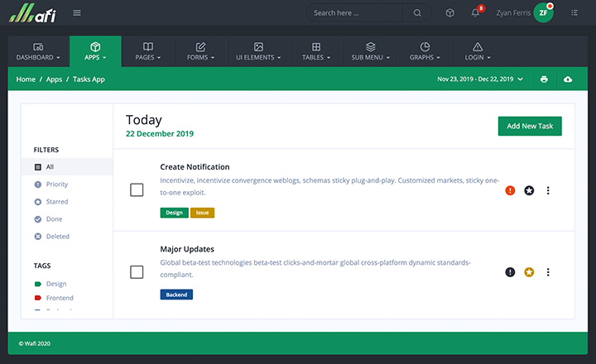Viewport: 596px width, 364px height.
Task: Click inside the search input field
Action: click(356, 13)
